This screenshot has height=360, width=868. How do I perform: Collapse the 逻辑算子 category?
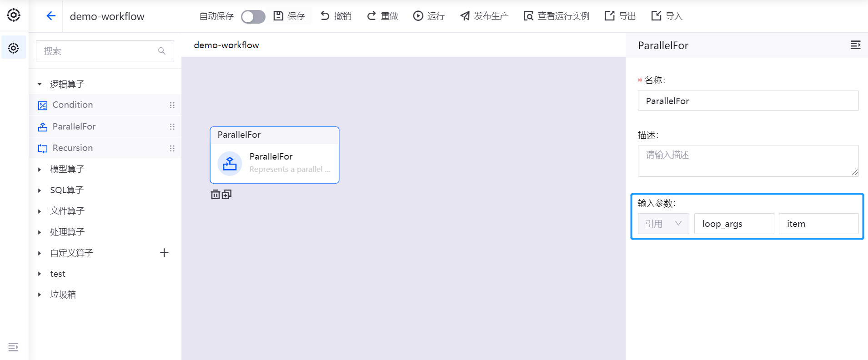(40, 84)
